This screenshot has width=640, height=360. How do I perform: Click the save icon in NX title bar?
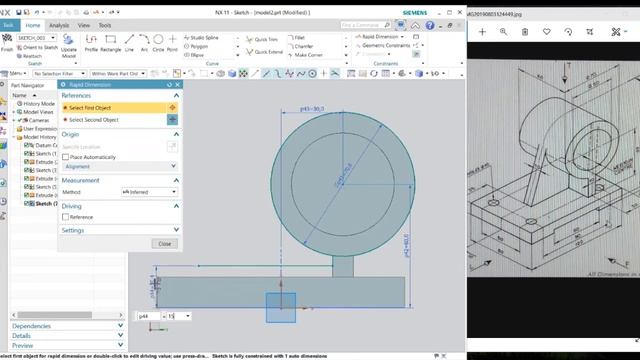[x=18, y=13]
